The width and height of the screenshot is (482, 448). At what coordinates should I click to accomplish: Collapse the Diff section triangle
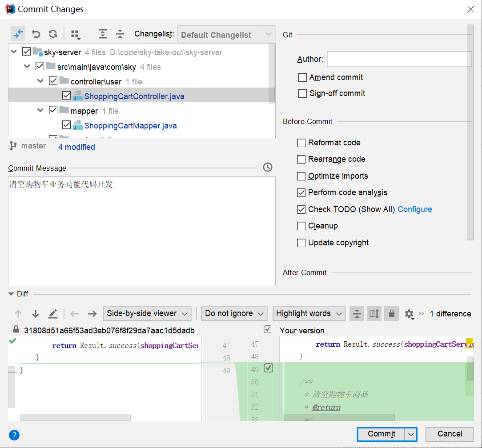tap(11, 294)
